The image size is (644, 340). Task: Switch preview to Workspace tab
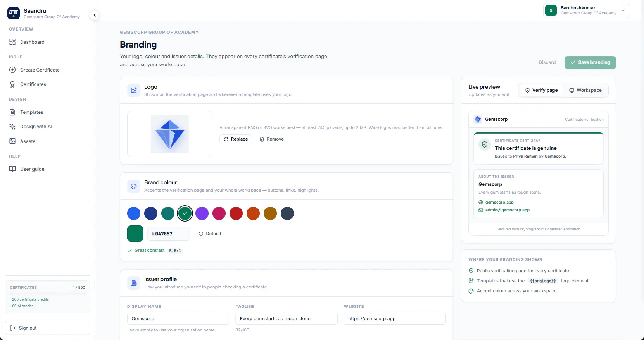[x=585, y=90]
